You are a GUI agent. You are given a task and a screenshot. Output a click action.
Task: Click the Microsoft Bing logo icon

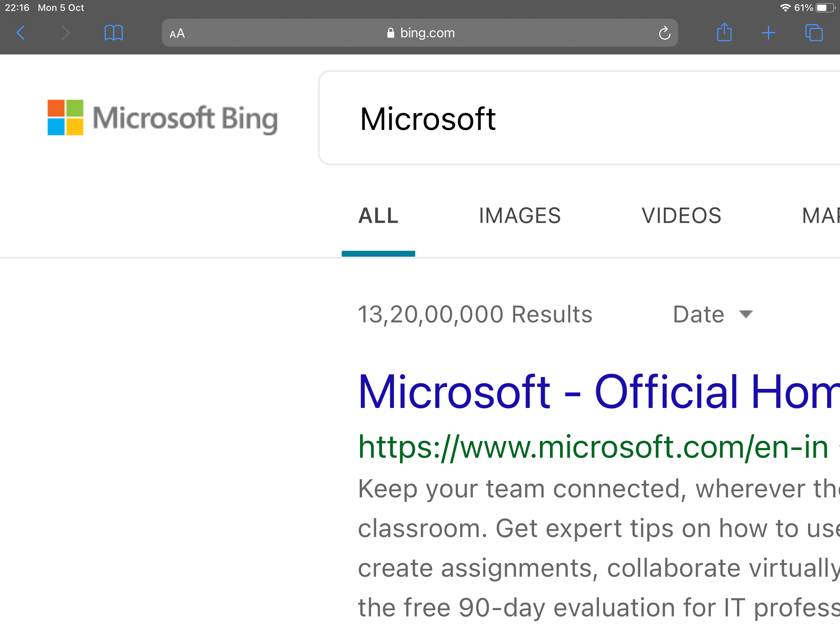click(66, 119)
